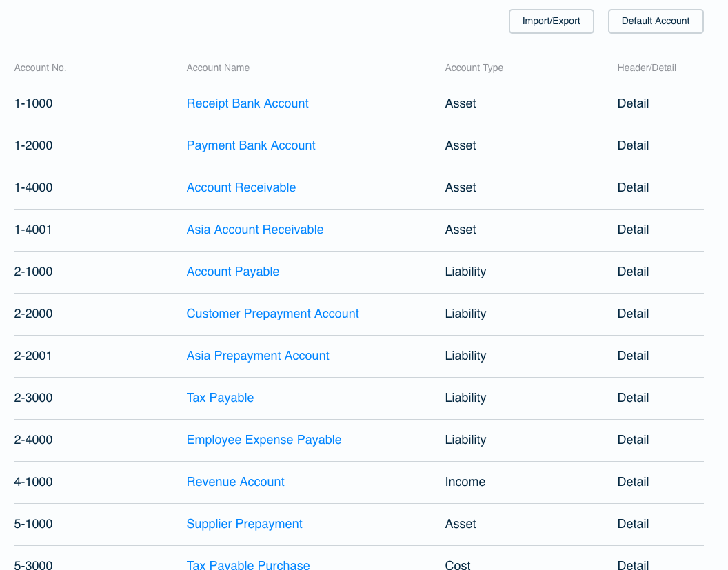Click the Account No. column header
The height and width of the screenshot is (570, 728).
pos(41,68)
